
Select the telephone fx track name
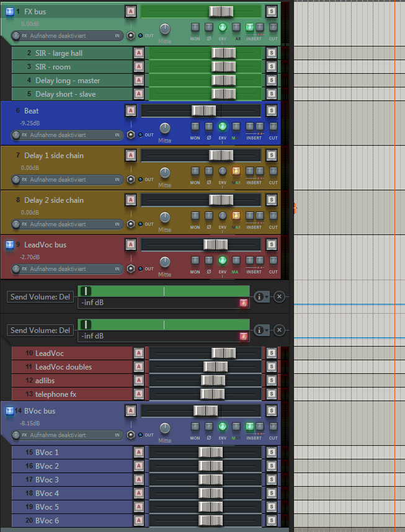(x=56, y=394)
